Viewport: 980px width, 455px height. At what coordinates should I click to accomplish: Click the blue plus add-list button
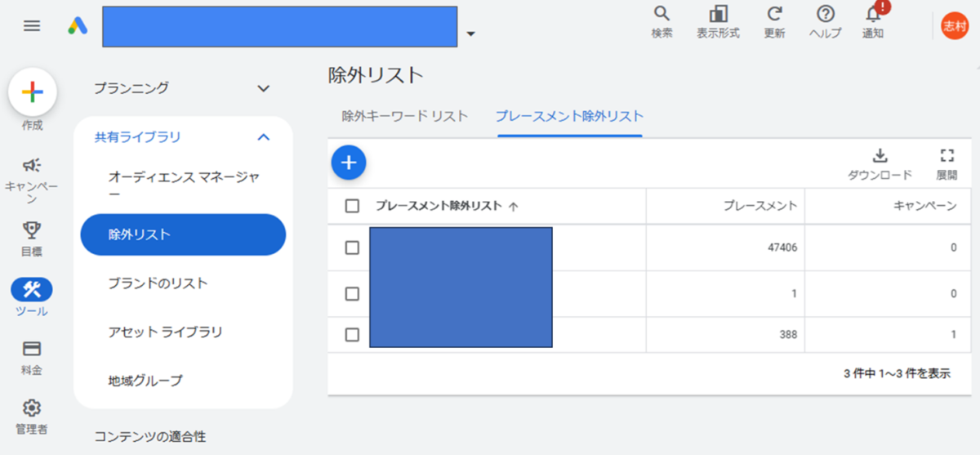(349, 163)
